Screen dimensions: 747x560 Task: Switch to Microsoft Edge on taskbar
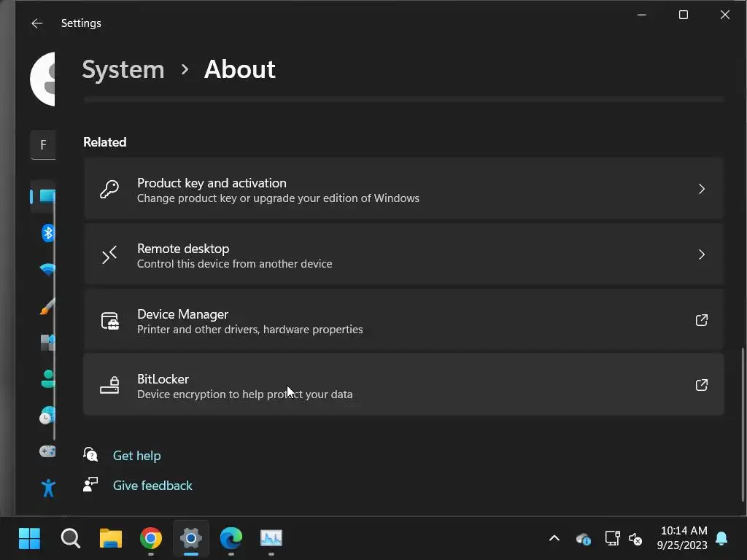(231, 539)
